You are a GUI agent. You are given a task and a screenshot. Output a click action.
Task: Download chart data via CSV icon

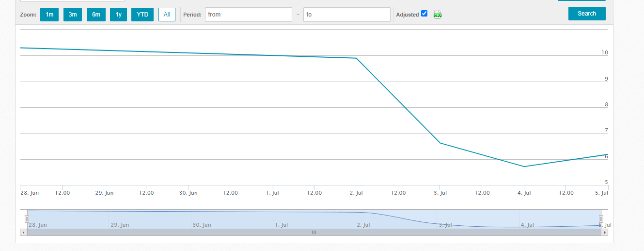(438, 15)
